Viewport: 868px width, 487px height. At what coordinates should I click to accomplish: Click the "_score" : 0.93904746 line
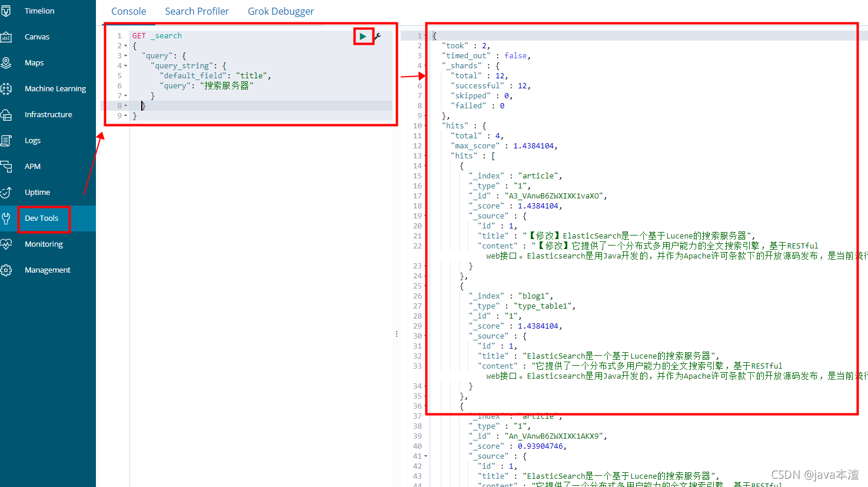tap(518, 446)
